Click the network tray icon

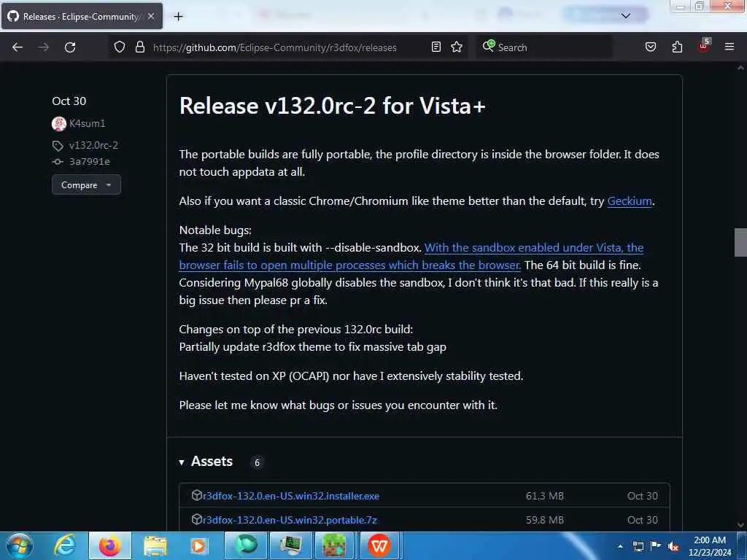[638, 546]
